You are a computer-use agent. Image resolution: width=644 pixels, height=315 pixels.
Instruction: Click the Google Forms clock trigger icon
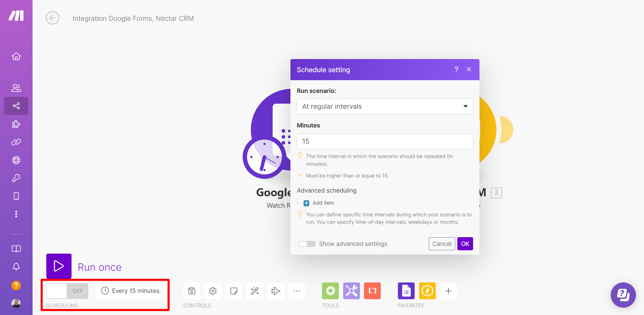coord(264,157)
